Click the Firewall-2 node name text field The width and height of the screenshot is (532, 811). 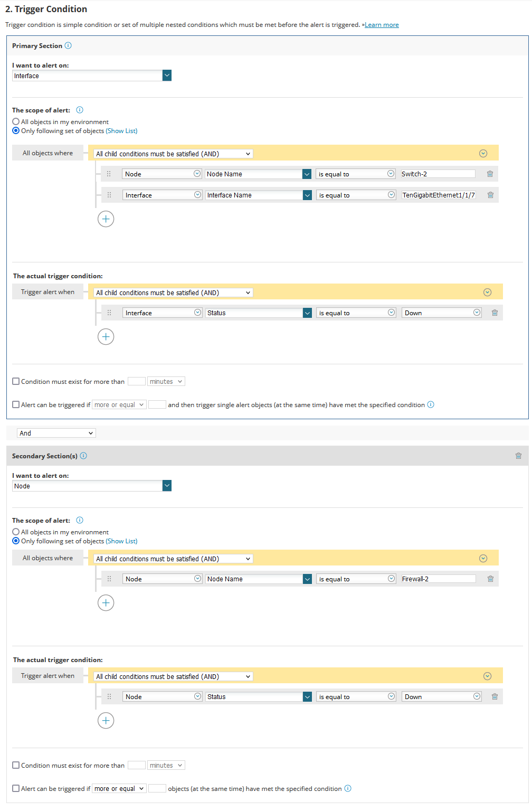[x=438, y=579]
